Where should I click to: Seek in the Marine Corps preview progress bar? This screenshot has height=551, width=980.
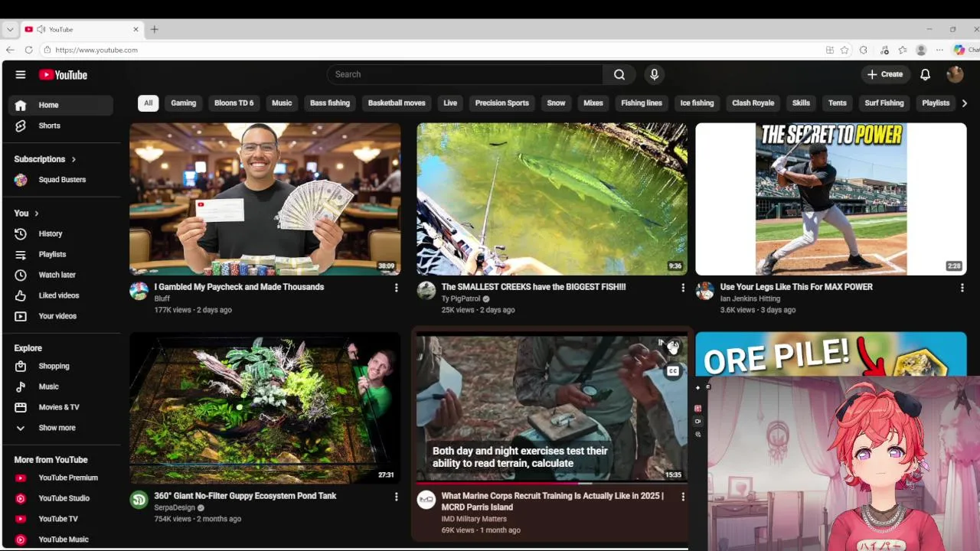[x=552, y=483]
